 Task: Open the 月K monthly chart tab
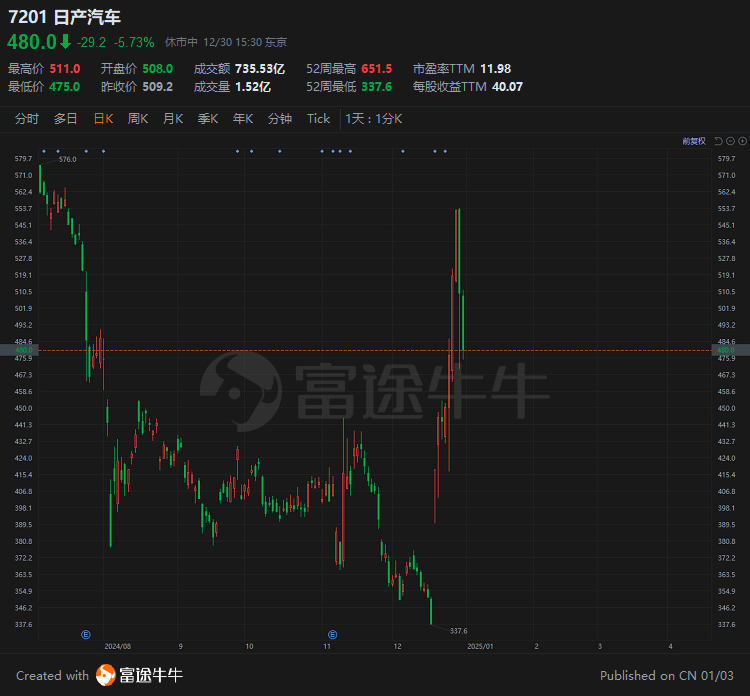[173, 119]
